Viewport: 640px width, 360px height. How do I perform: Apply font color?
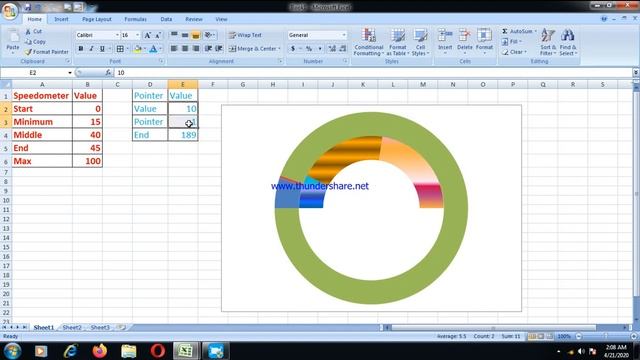[x=153, y=49]
